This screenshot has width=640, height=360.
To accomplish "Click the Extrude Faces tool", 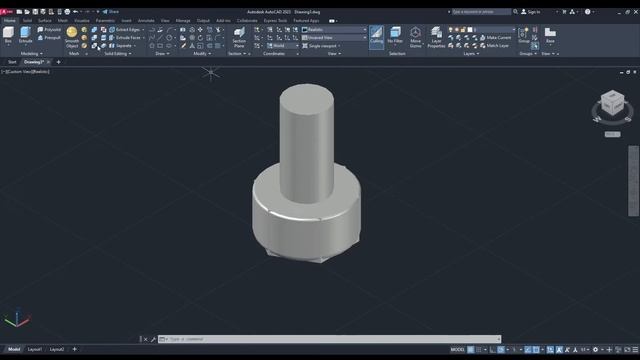I will (x=127, y=38).
